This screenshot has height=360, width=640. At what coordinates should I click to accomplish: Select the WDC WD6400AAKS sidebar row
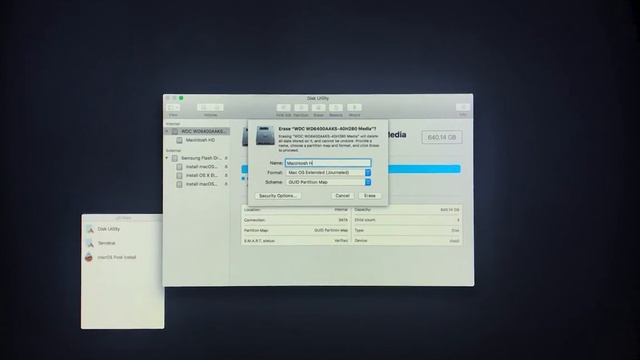[197, 131]
